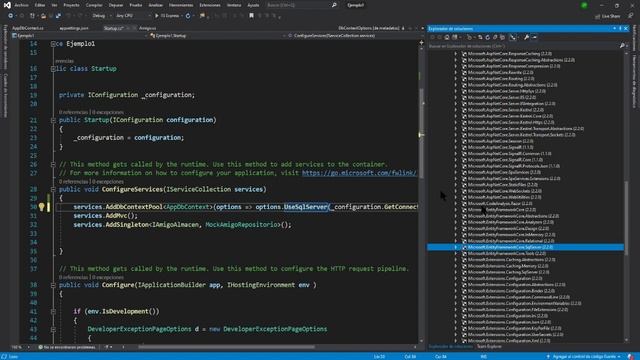Collapse the Configure method block
The width and height of the screenshot is (640, 360).
coord(53,285)
